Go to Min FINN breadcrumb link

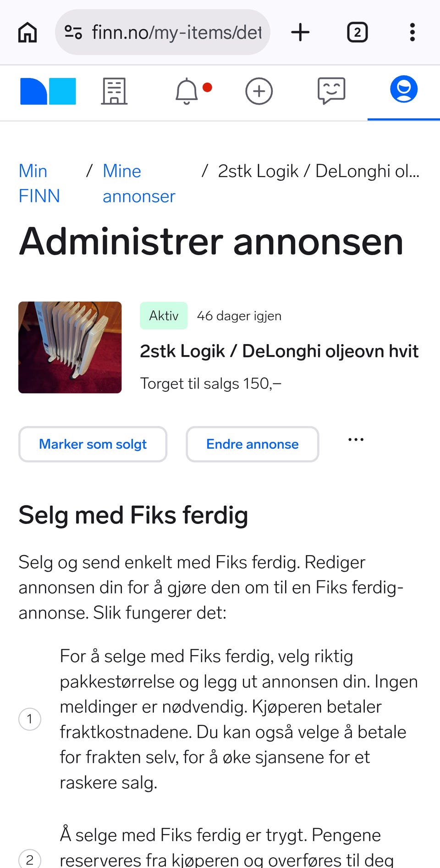pos(38,184)
